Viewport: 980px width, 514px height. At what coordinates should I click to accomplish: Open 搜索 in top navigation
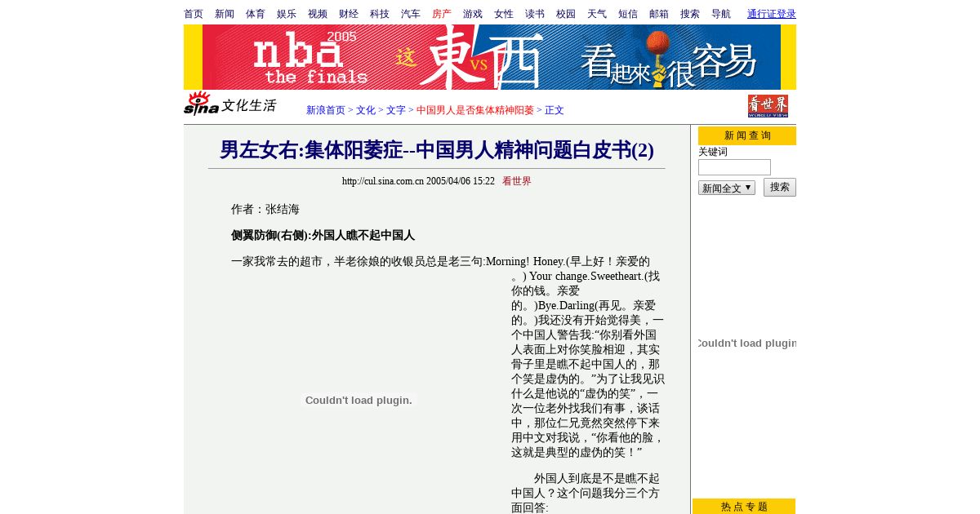point(690,14)
